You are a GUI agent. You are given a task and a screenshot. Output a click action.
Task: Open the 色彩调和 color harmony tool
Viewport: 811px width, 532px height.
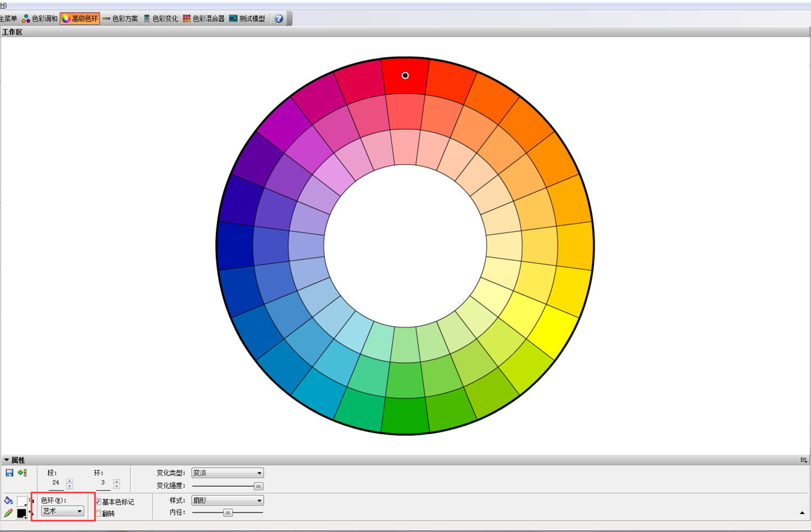coord(39,19)
